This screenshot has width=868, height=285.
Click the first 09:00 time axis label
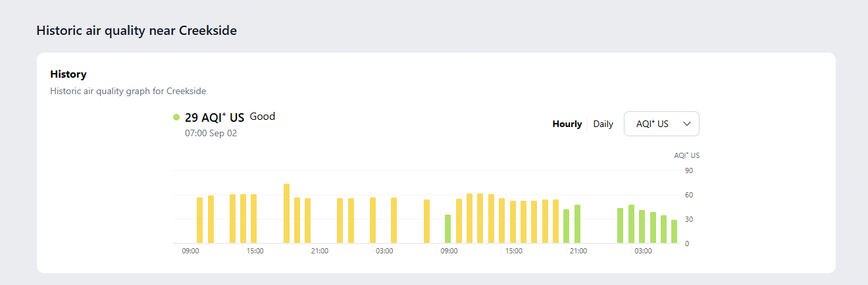(191, 251)
